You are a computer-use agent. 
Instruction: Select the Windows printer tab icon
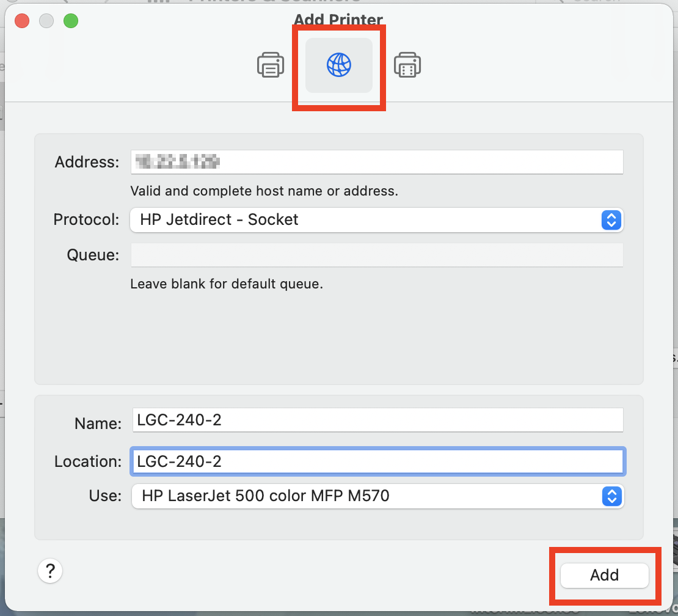(x=407, y=65)
